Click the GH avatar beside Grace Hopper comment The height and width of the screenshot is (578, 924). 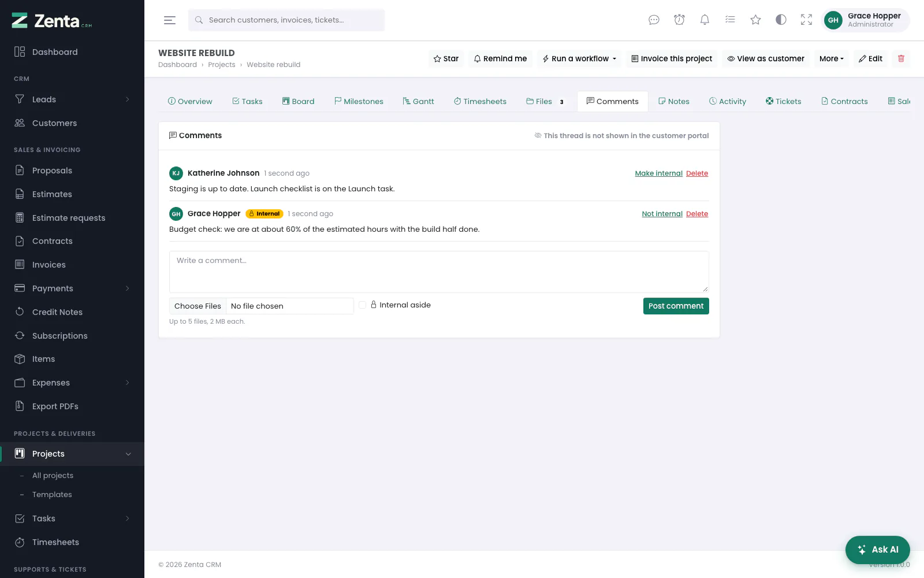coord(176,214)
